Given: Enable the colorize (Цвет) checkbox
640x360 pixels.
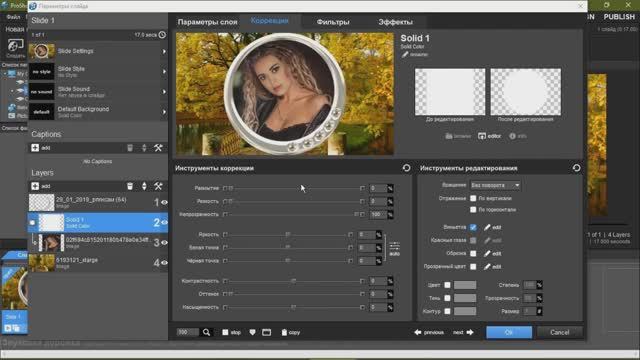Looking at the screenshot, I should point(447,285).
